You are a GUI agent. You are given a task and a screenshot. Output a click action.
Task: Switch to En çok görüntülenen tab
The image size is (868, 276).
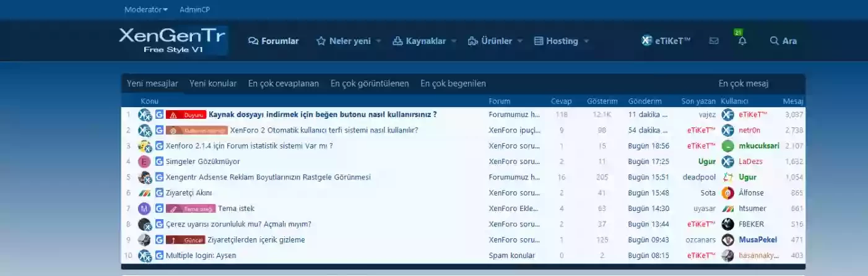click(x=370, y=84)
